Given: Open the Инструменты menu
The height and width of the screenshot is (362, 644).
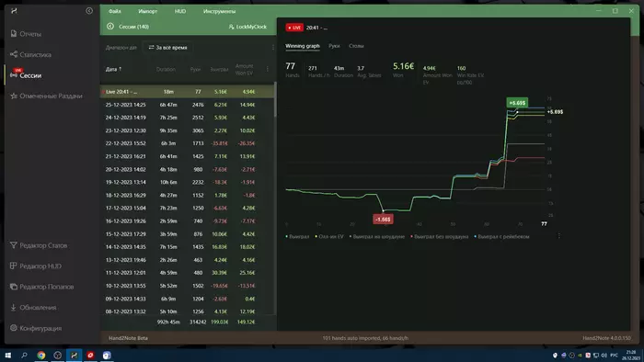Looking at the screenshot, I should 219,11.
